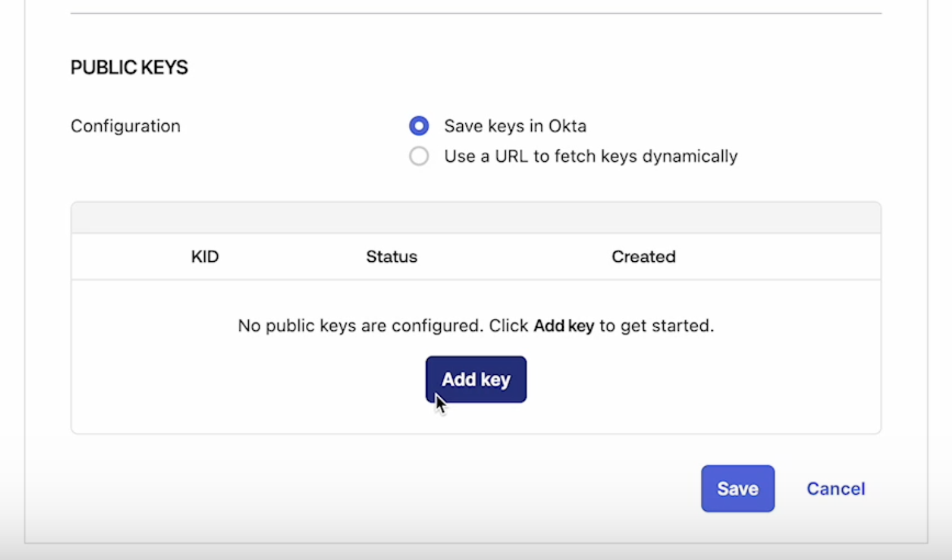Click the bold "Add key" text in the message
Viewport: 952px width, 560px height.
[x=564, y=326]
